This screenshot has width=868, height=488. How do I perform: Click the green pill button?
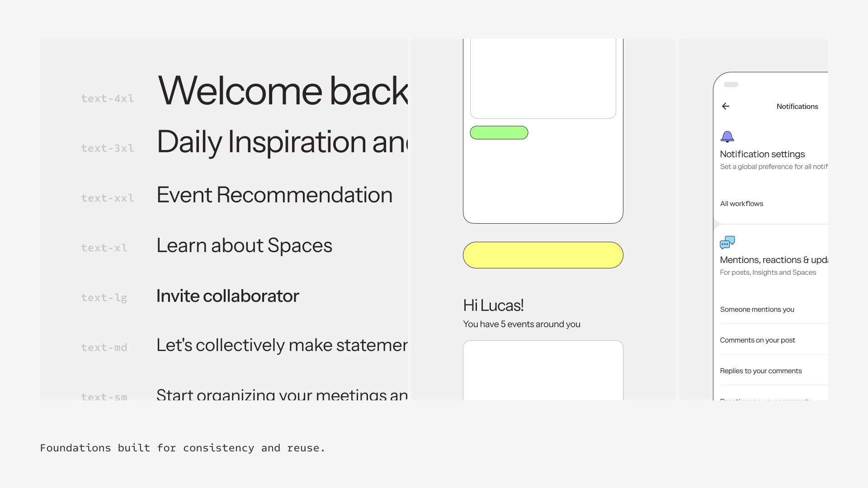[x=499, y=132]
